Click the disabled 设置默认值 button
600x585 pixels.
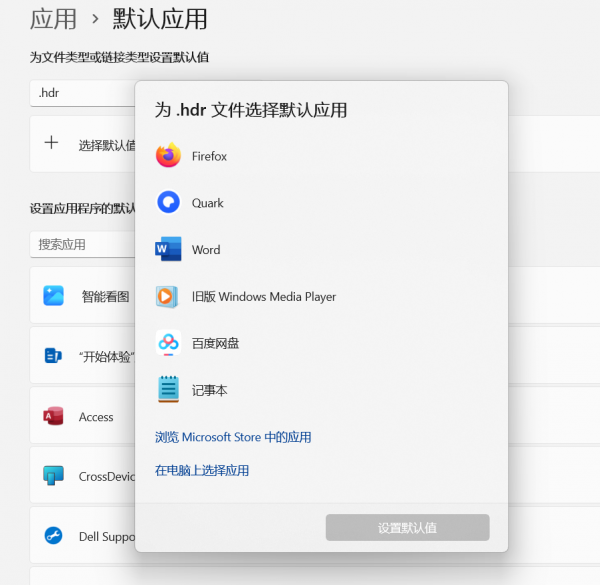coord(408,528)
